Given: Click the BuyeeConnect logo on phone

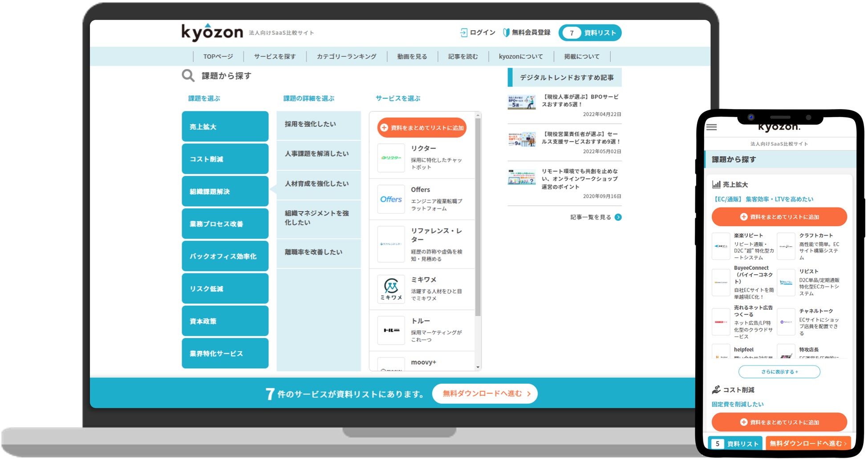Looking at the screenshot, I should (x=721, y=282).
